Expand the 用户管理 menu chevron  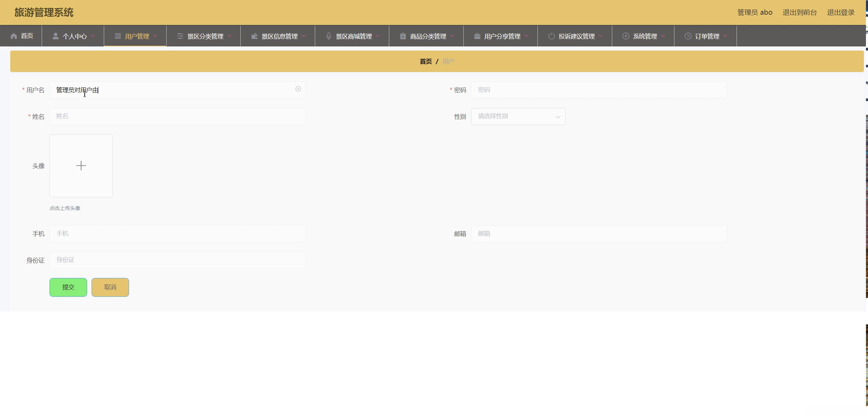pyautogui.click(x=155, y=36)
